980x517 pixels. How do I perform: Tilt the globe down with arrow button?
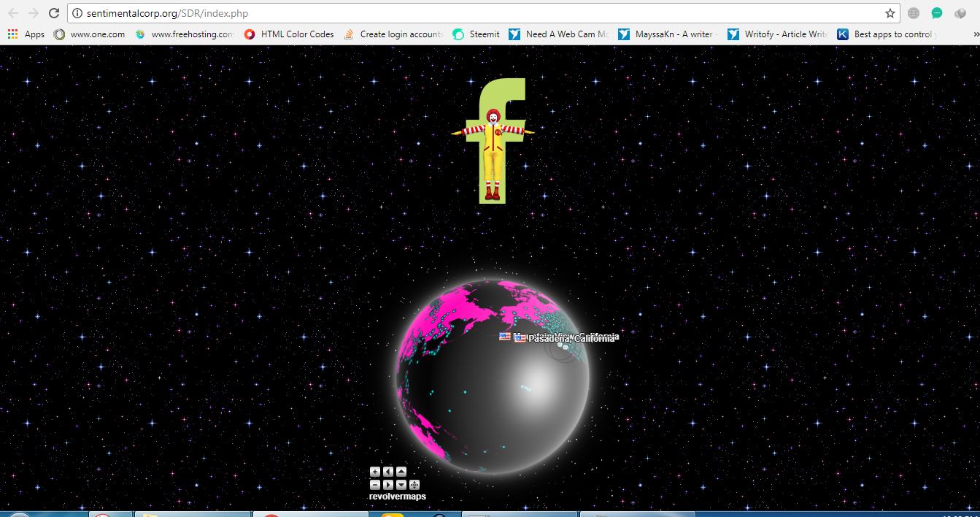401,485
